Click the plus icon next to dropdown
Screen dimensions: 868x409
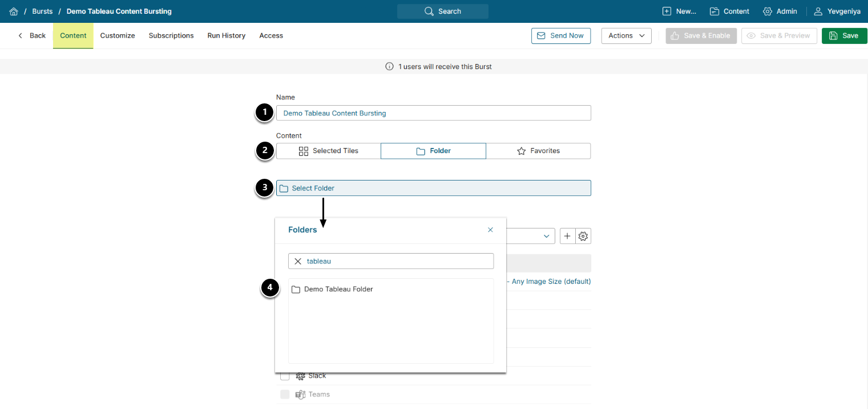pos(567,236)
